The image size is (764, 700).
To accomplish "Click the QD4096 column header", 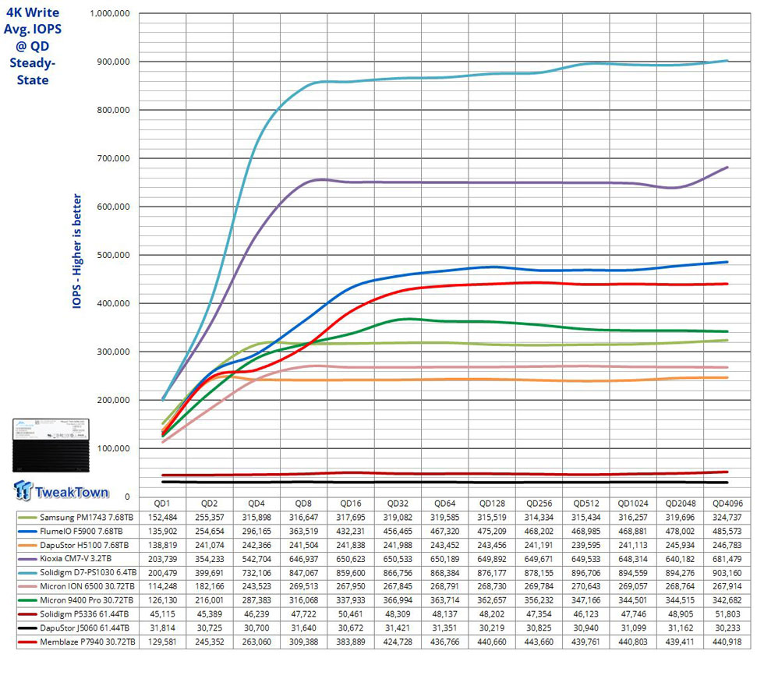I will click(x=727, y=504).
